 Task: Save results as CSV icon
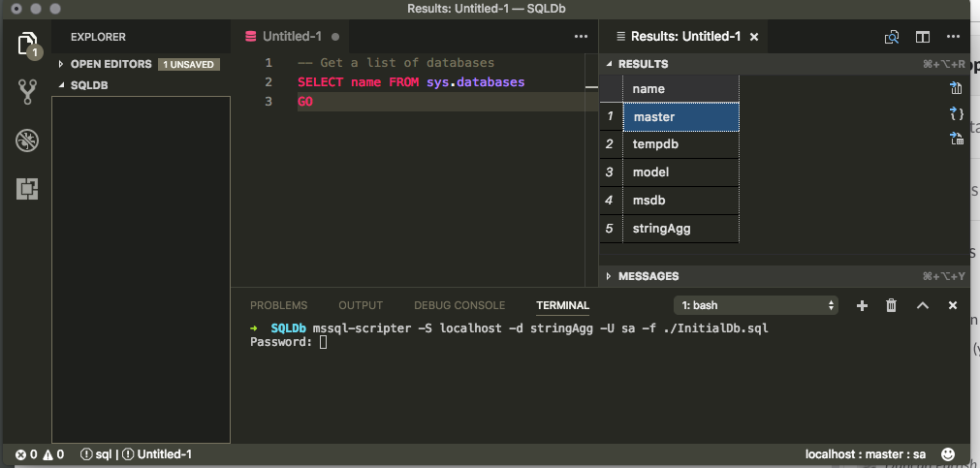[956, 89]
